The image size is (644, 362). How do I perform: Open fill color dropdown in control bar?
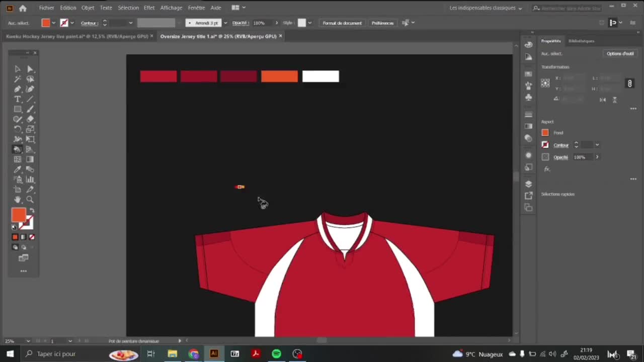[x=53, y=23]
